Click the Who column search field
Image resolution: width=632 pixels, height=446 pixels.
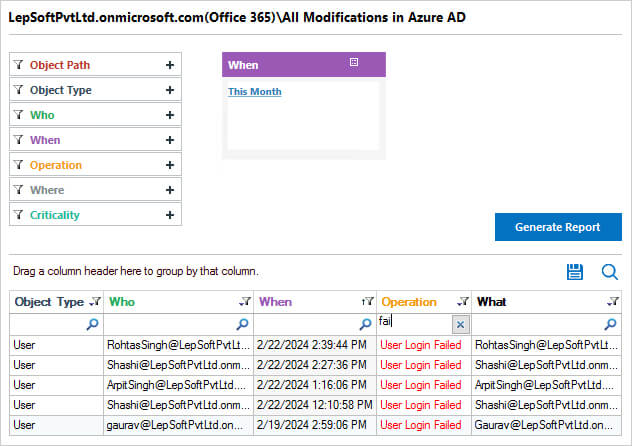[x=178, y=324]
